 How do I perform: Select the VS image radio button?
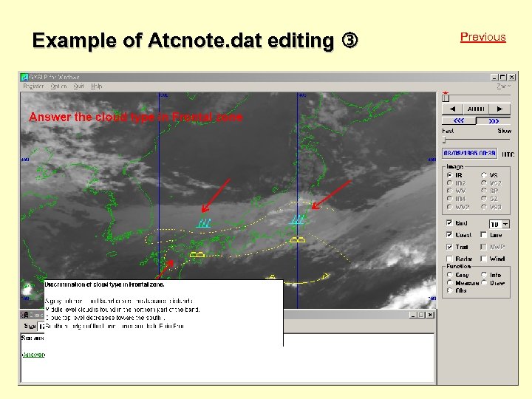point(484,175)
